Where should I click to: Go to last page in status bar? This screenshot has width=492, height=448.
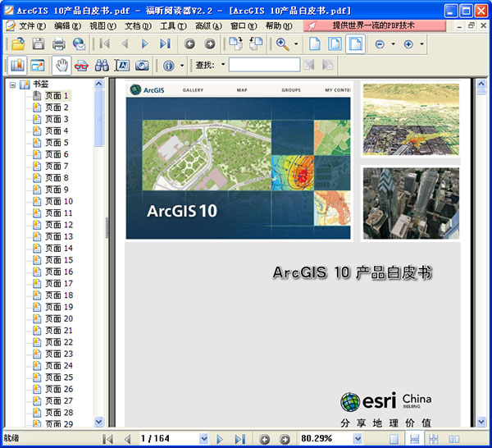pyautogui.click(x=240, y=439)
